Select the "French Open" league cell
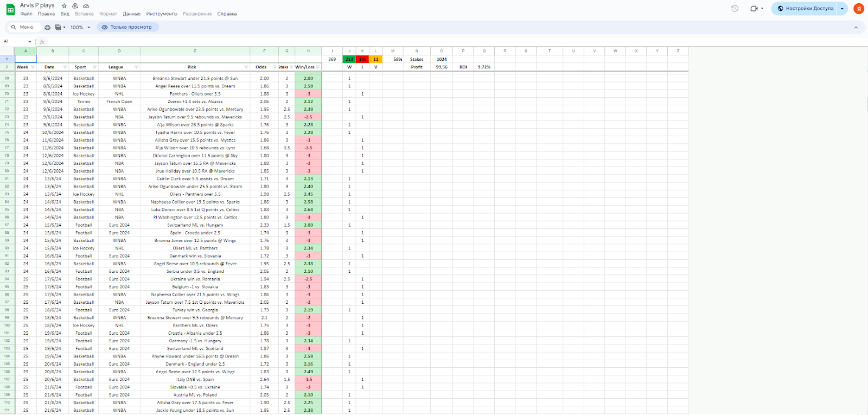The height and width of the screenshot is (415, 868). point(119,101)
